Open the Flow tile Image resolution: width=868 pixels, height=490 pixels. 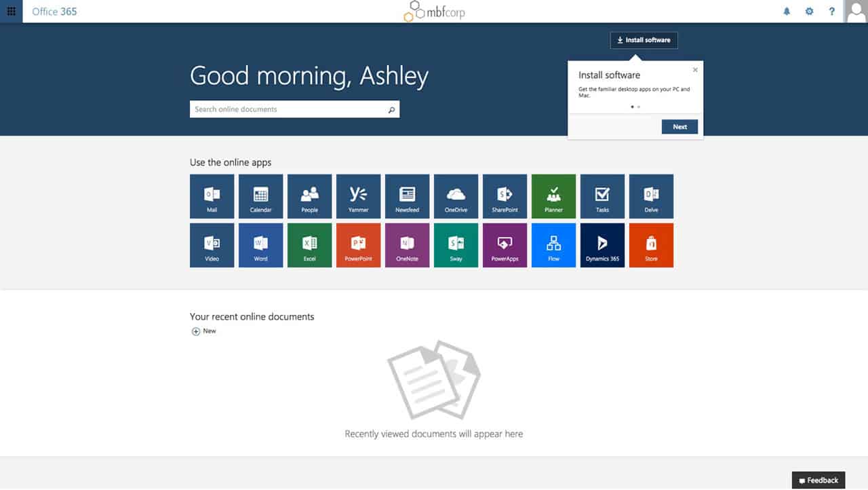click(554, 245)
